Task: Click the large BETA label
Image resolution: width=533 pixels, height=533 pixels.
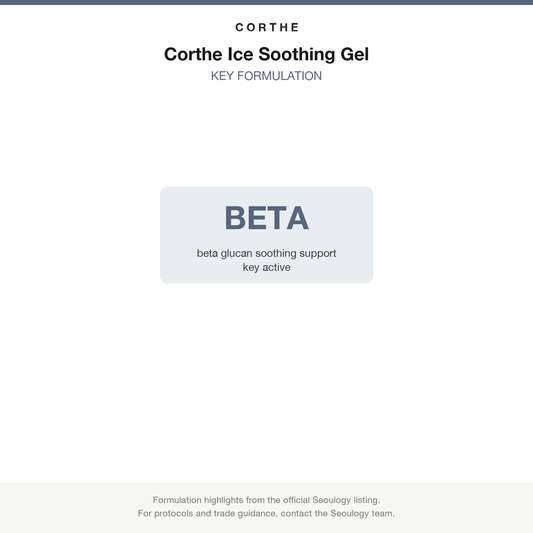Action: coord(266,218)
